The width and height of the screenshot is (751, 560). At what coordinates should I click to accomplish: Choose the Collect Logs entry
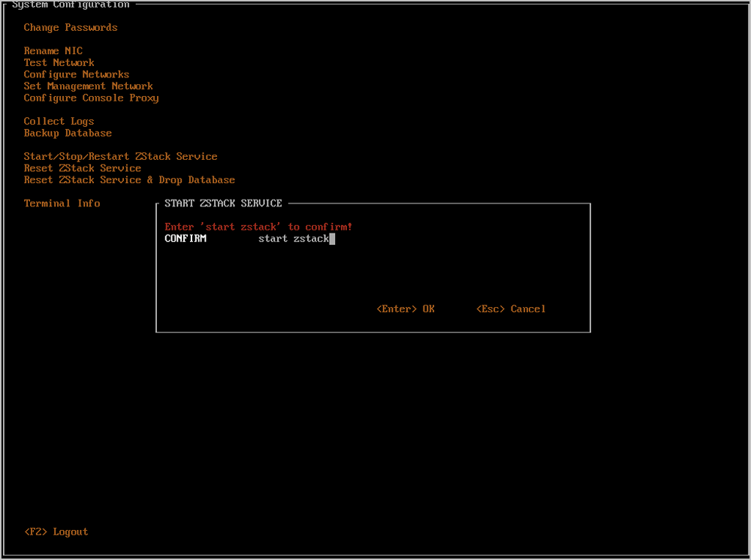coord(59,122)
